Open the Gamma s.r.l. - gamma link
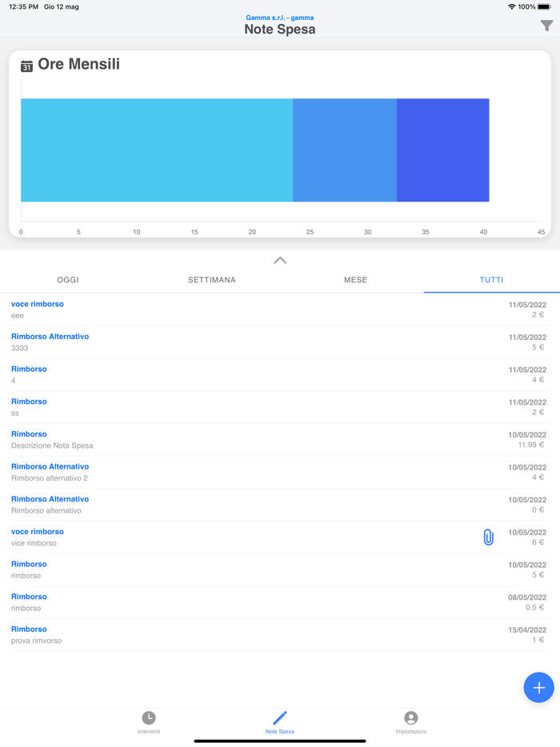 [280, 18]
